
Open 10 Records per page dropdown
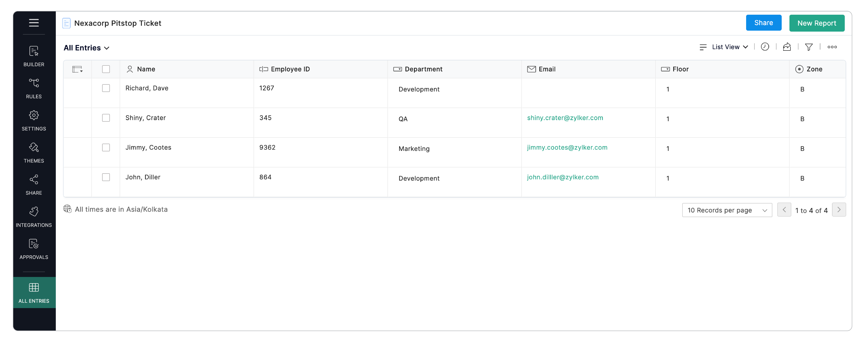727,210
